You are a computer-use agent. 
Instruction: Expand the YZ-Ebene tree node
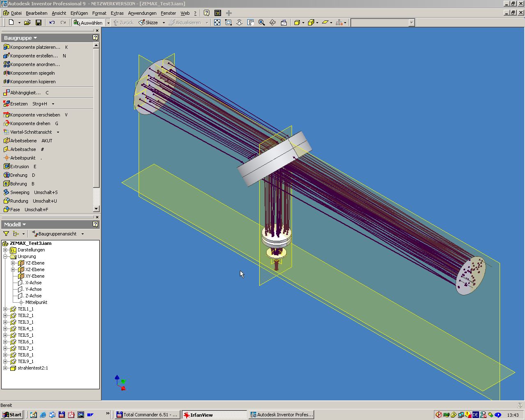[13, 263]
